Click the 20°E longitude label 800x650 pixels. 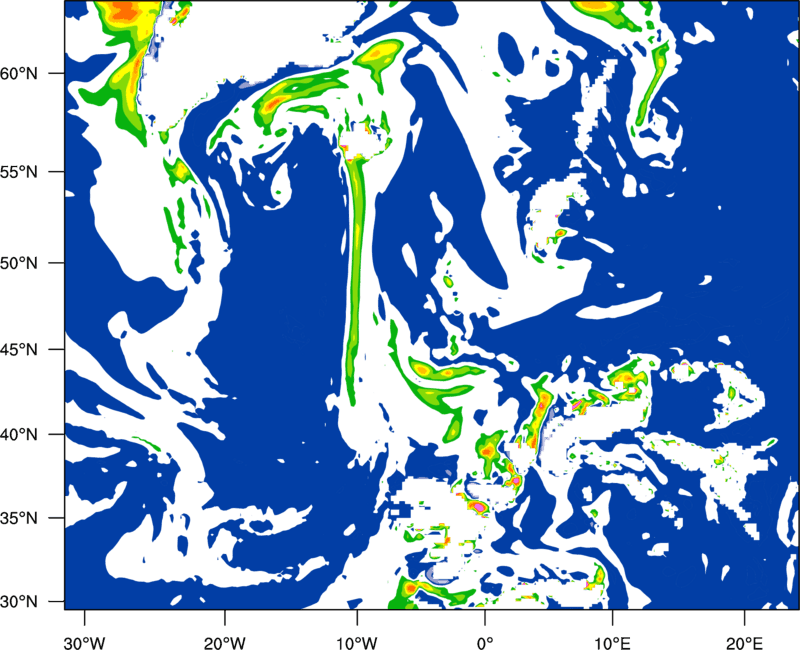click(x=744, y=642)
